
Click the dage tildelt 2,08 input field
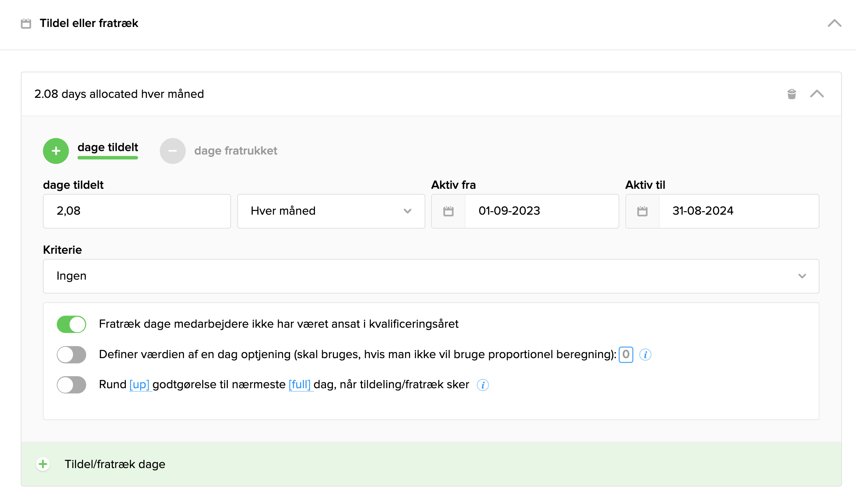[137, 211]
